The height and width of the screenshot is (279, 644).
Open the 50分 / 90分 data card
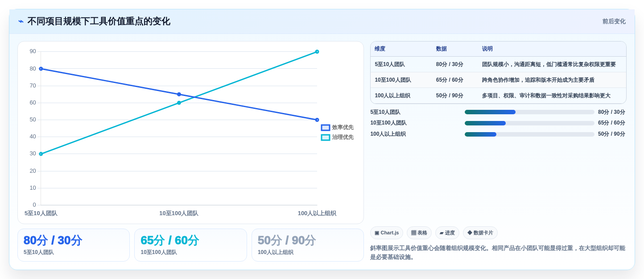pos(308,245)
